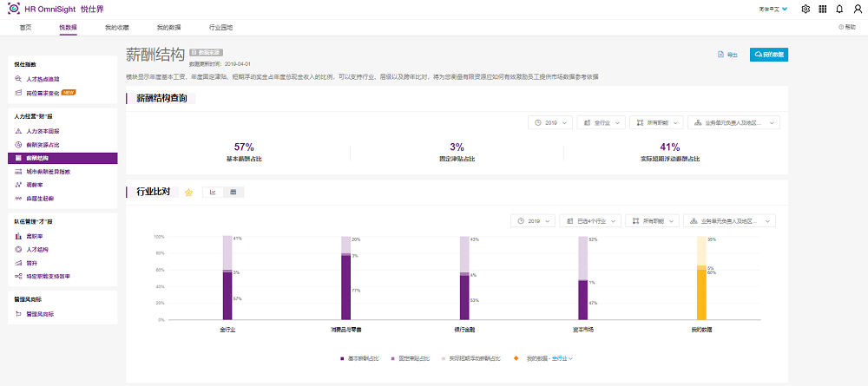
Task: Select 城市薪酬差异指数 in sidebar
Action: 54,172
